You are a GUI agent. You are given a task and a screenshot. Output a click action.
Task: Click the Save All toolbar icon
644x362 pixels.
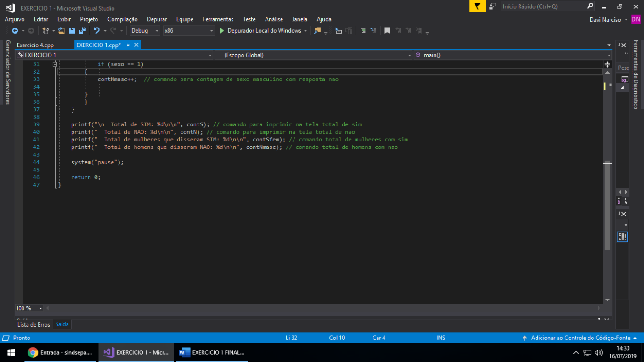(x=82, y=31)
